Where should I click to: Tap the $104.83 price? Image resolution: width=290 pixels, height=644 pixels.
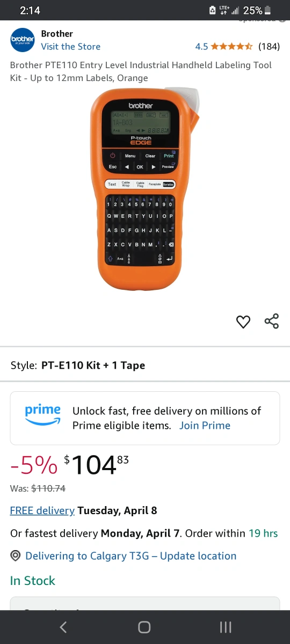click(x=97, y=465)
